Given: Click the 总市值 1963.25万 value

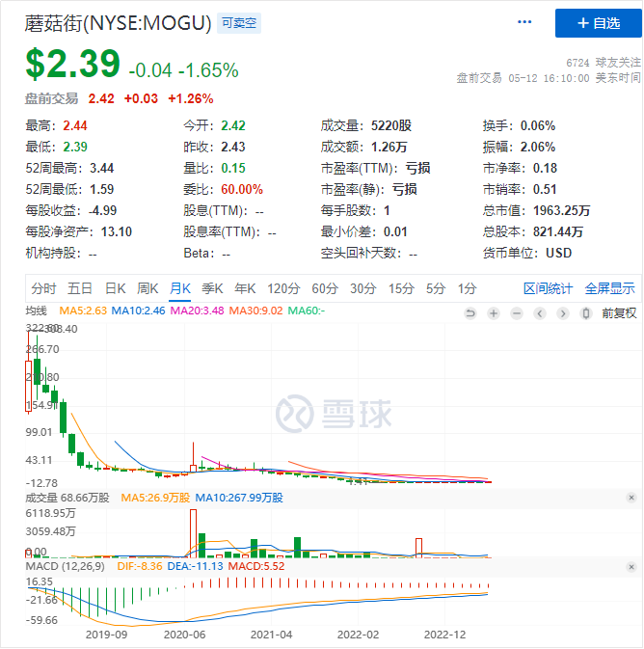Looking at the screenshot, I should pyautogui.click(x=562, y=210).
